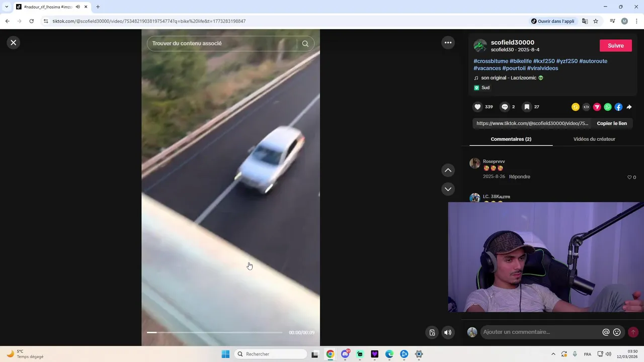Post comment with red arrow button
Image resolution: width=644 pixels, height=362 pixels.
633,332
